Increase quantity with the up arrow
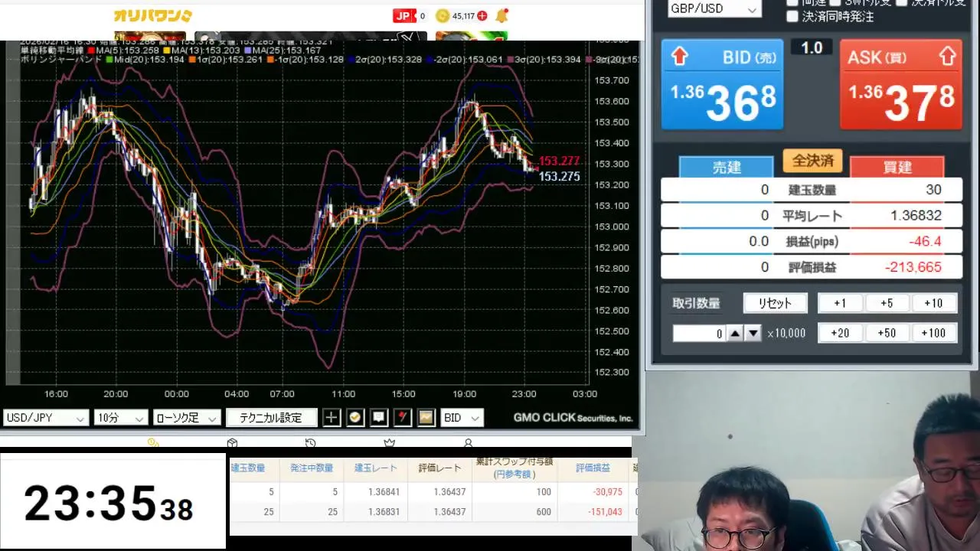 735,334
